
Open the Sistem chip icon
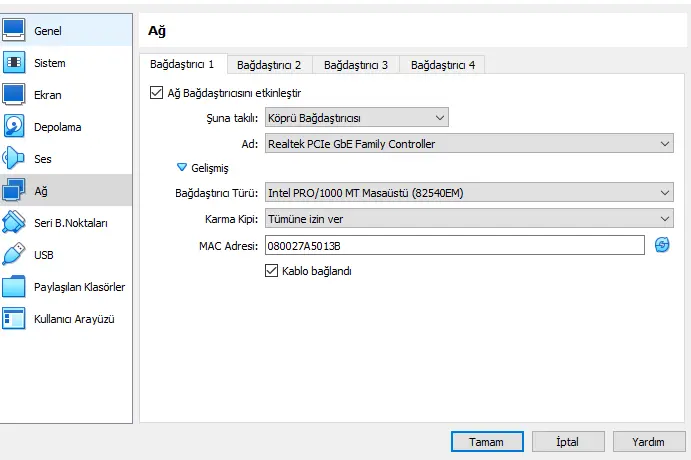click(x=14, y=63)
